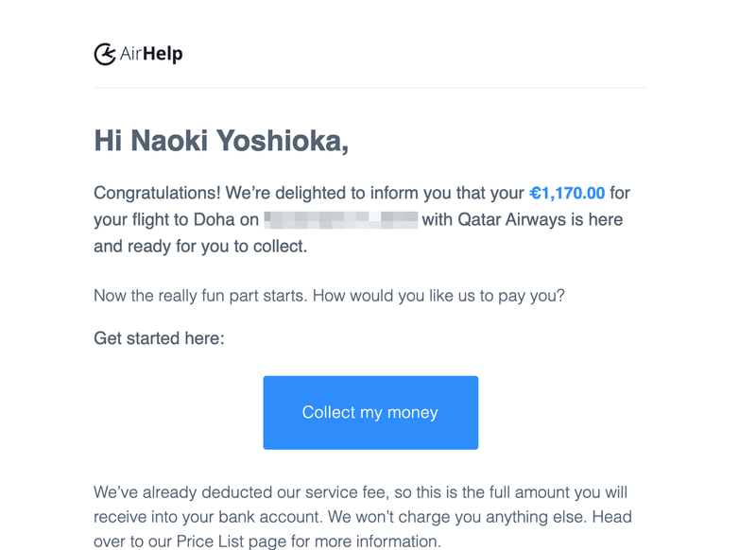
Task: Click the blurred flight date
Action: click(x=341, y=220)
